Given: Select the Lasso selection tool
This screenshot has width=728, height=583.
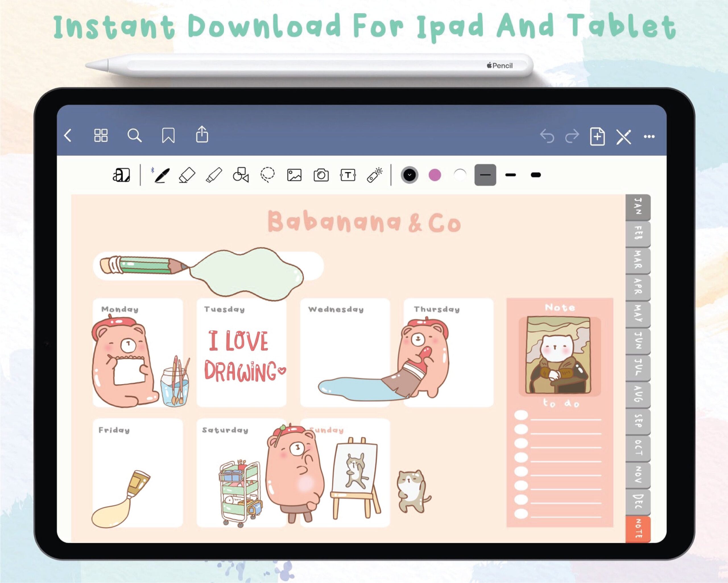Looking at the screenshot, I should tap(267, 175).
